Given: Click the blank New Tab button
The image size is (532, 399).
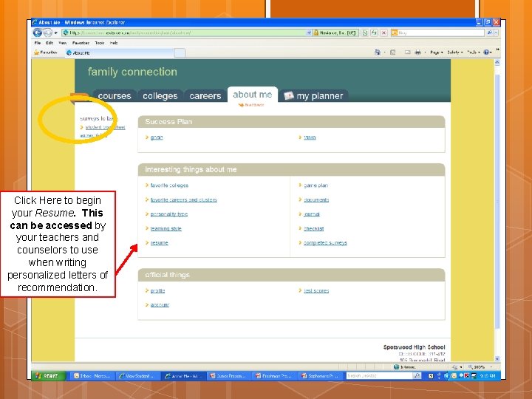Looking at the screenshot, I should [180, 52].
